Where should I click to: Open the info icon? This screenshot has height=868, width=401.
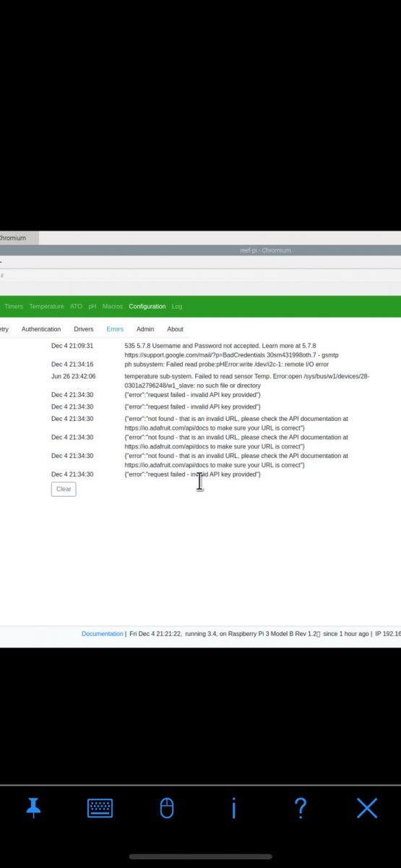click(233, 808)
